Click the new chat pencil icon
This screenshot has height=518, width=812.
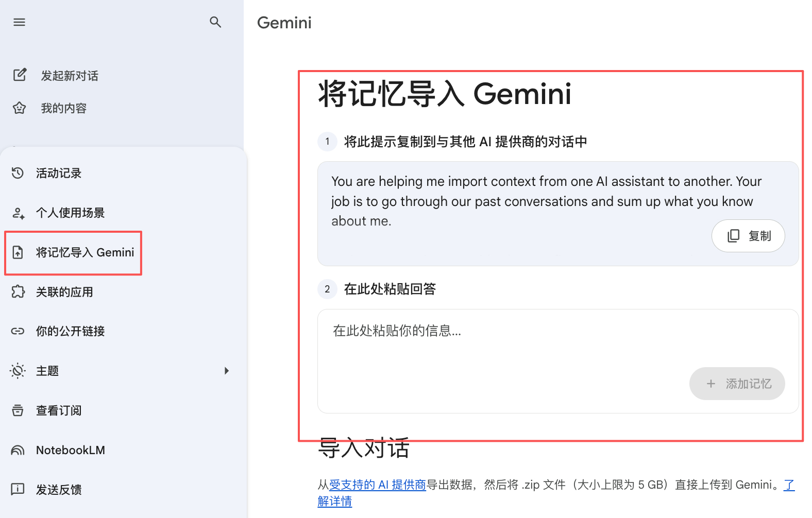coord(20,75)
